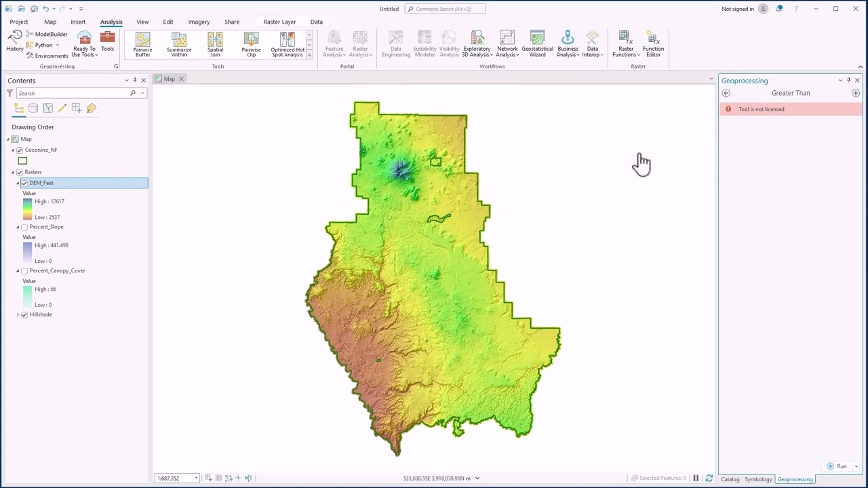
Task: Click List By Labeling icon
Action: [91, 108]
